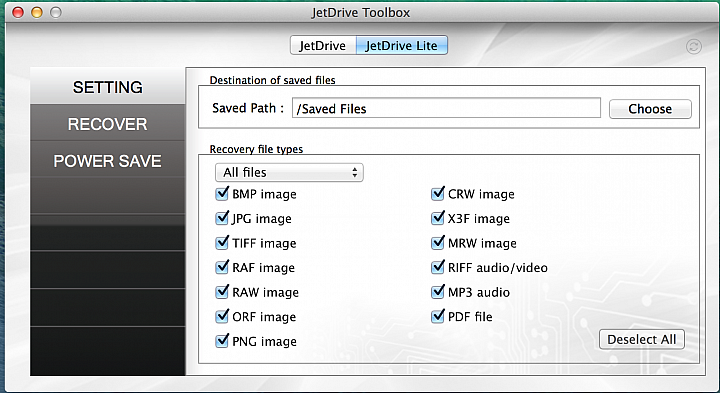Screen dimensions: 720x393
Task: Disable RIFF audio/video recovery
Action: (x=438, y=267)
